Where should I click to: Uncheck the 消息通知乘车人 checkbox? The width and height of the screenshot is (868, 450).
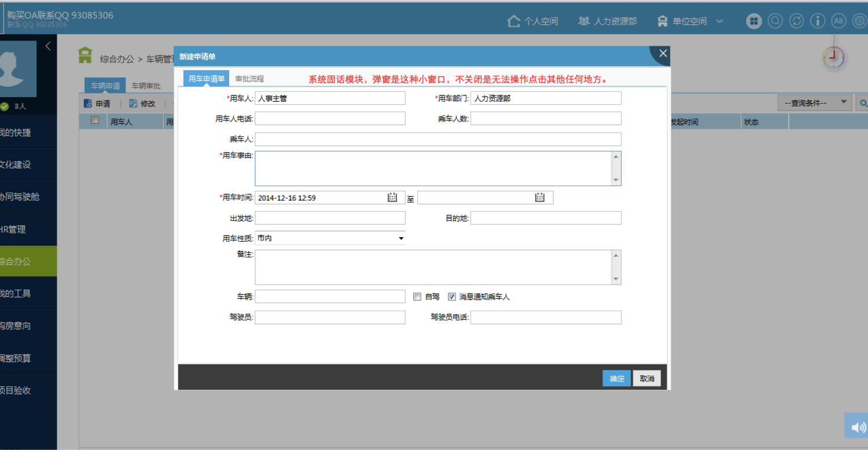click(452, 297)
